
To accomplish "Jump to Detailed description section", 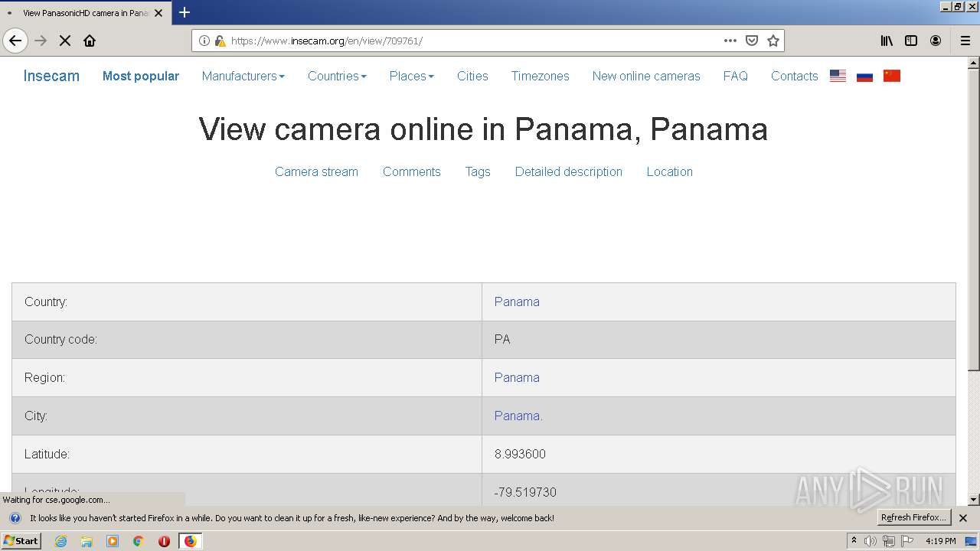I will 568,171.
